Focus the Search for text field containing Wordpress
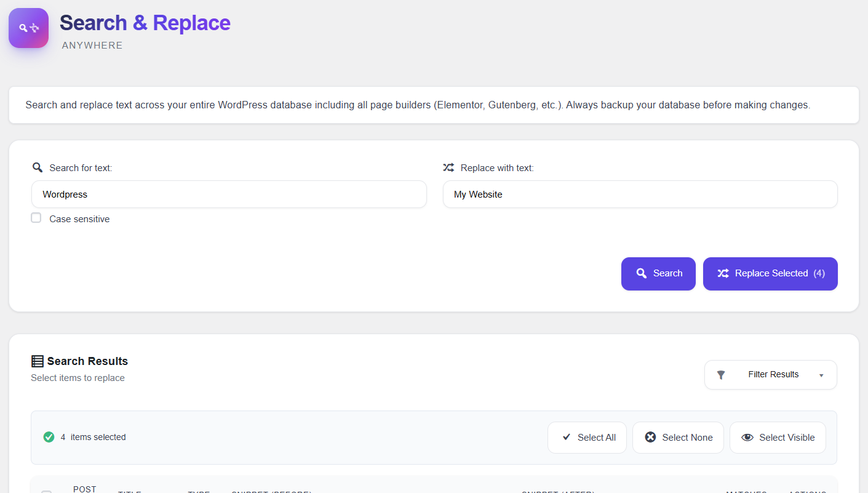The height and width of the screenshot is (493, 868). click(229, 194)
